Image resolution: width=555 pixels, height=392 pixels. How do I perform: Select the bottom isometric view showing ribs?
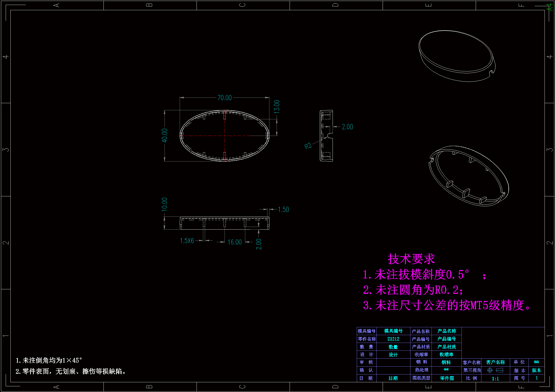pyautogui.click(x=468, y=176)
